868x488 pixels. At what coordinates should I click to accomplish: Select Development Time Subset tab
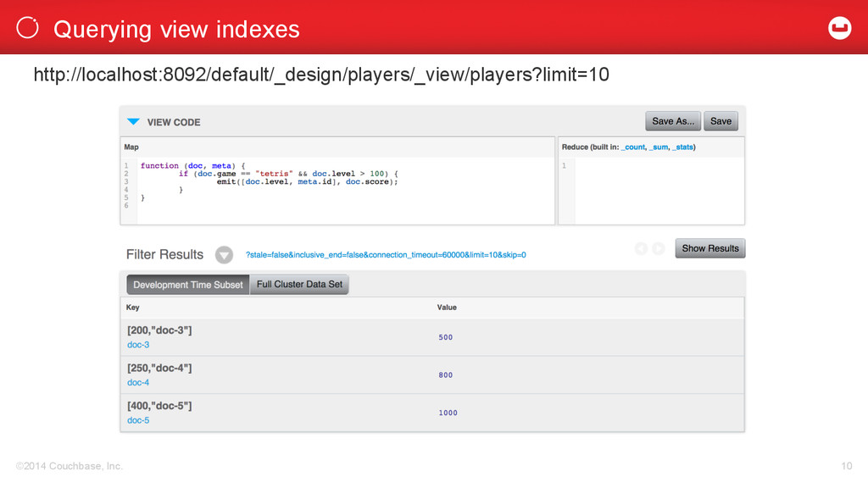(188, 285)
